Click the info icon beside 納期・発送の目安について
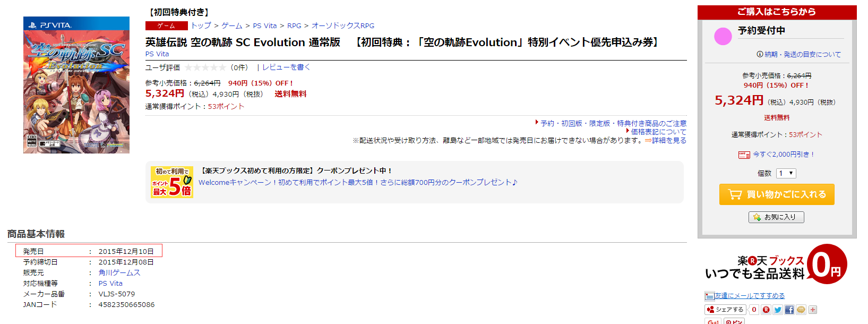This screenshot has height=324, width=868. point(760,54)
